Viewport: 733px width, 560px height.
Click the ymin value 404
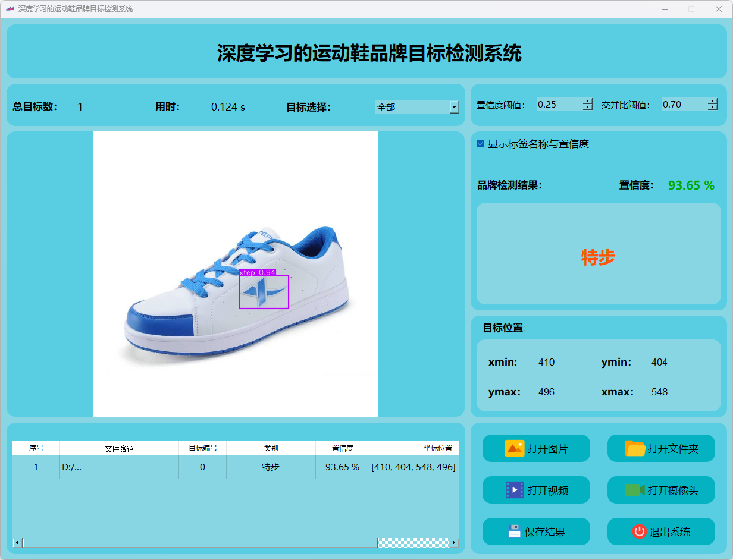(x=659, y=362)
